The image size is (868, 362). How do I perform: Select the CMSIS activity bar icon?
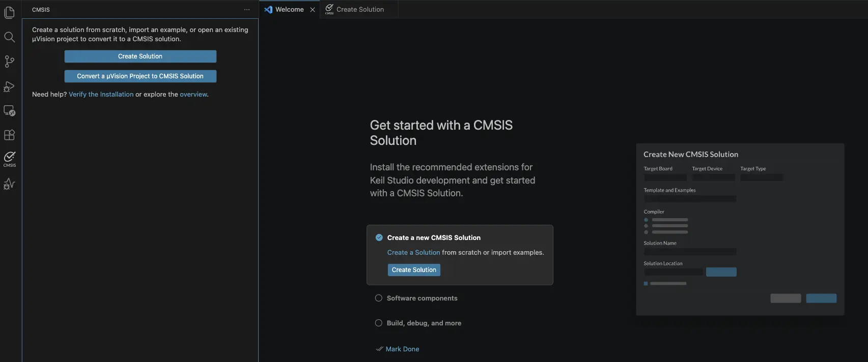(9, 159)
